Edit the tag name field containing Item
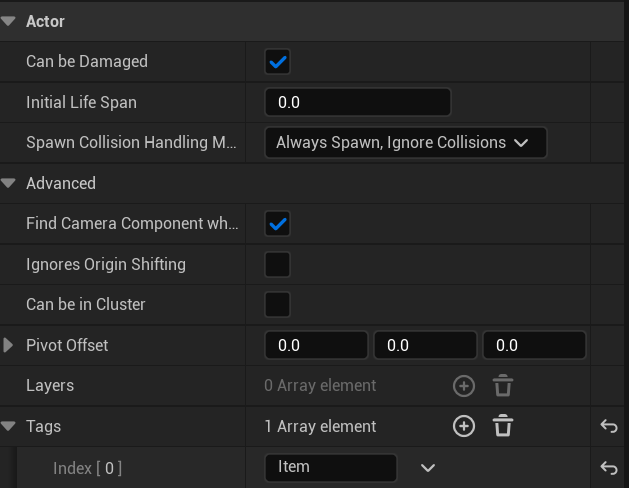 331,467
